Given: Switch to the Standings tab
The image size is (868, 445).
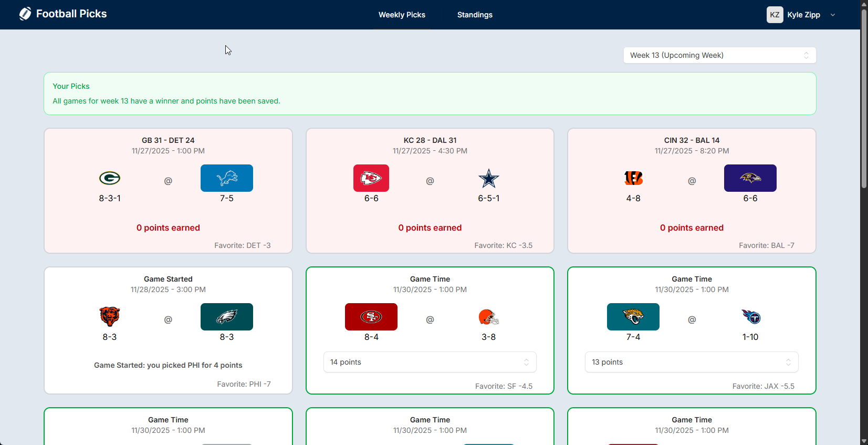Looking at the screenshot, I should (475, 15).
